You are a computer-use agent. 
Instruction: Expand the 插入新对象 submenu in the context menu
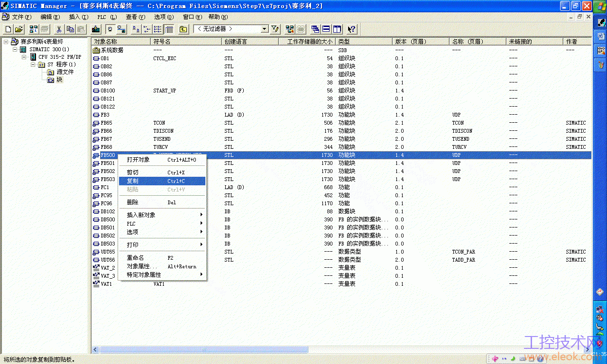pos(162,215)
